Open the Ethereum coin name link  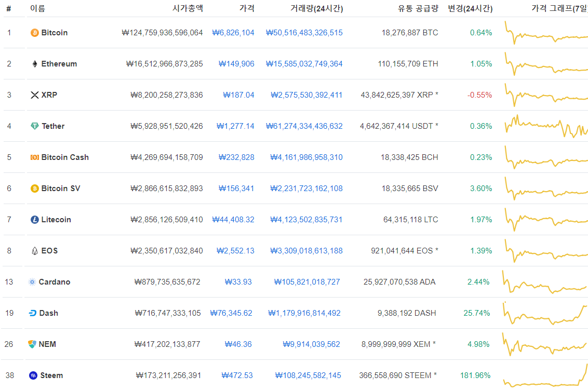coord(59,64)
